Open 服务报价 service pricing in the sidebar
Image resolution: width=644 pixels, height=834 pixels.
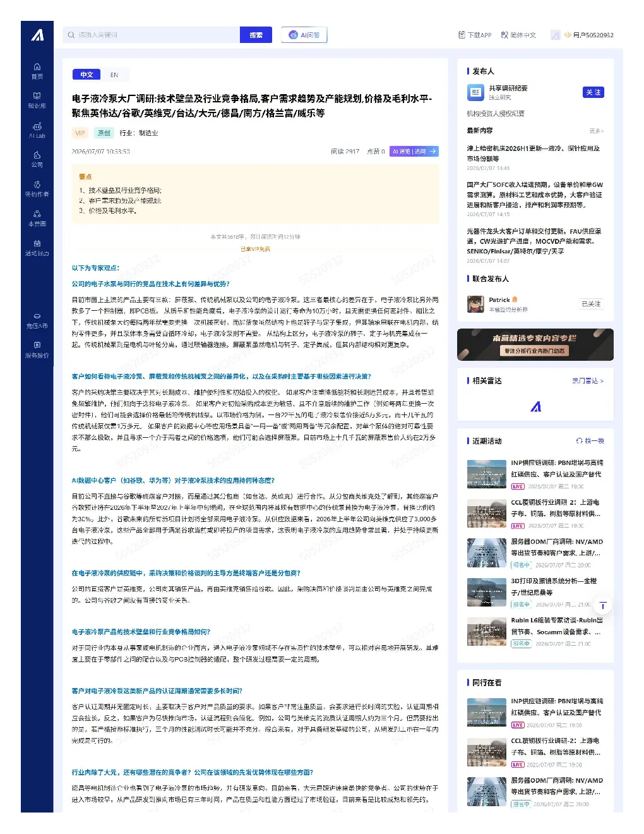coord(37,349)
